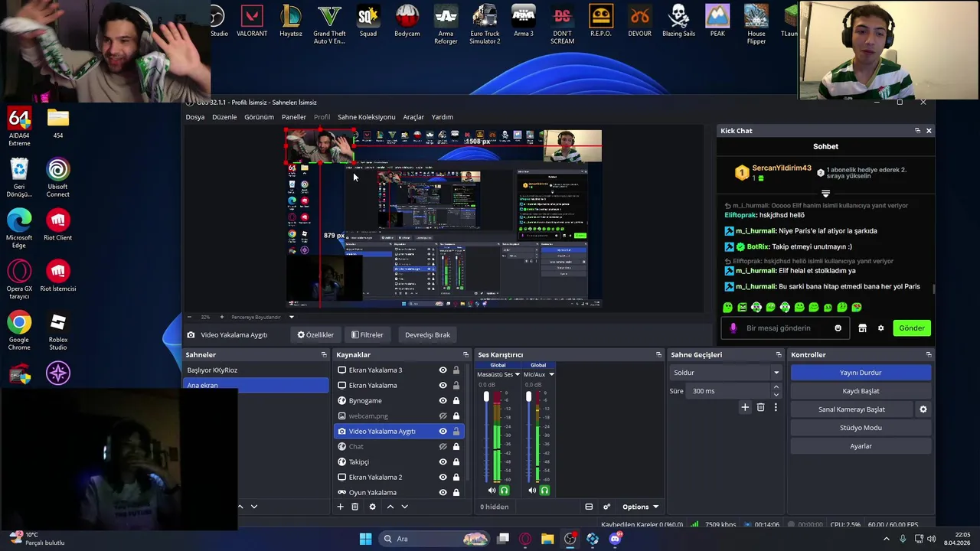Move selected source up in Kaynaklar list
The width and height of the screenshot is (980, 551).
[390, 507]
